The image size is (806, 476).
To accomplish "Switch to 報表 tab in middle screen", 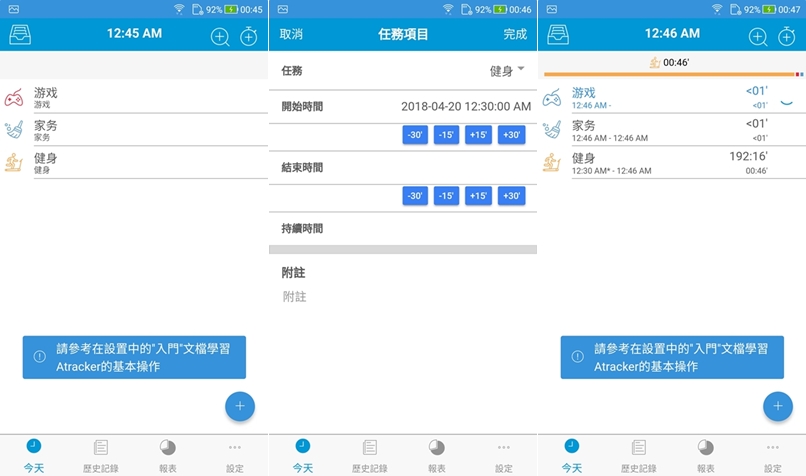I will pos(436,455).
